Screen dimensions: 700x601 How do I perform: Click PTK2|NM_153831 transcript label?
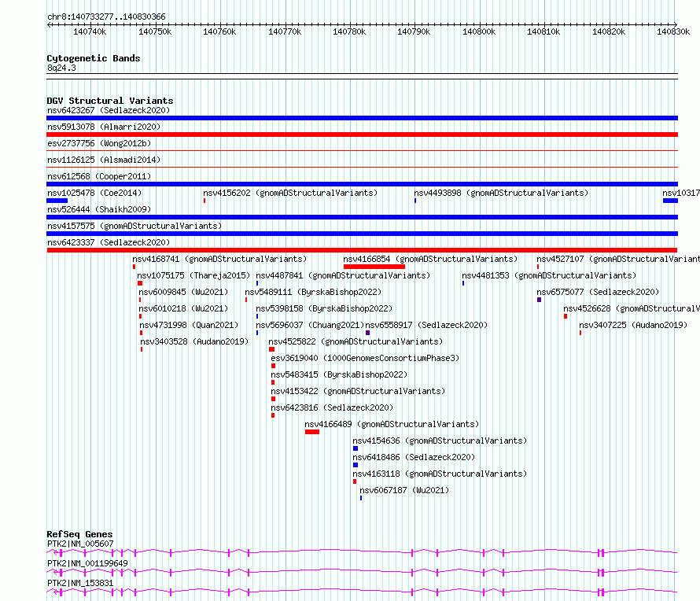point(80,583)
